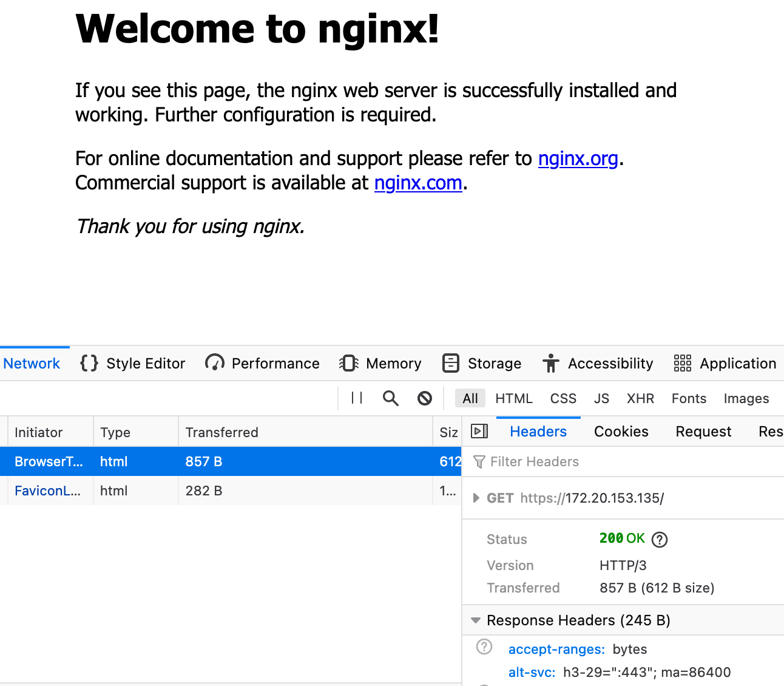The width and height of the screenshot is (784, 686).
Task: Click the request blocking icon
Action: tap(425, 398)
